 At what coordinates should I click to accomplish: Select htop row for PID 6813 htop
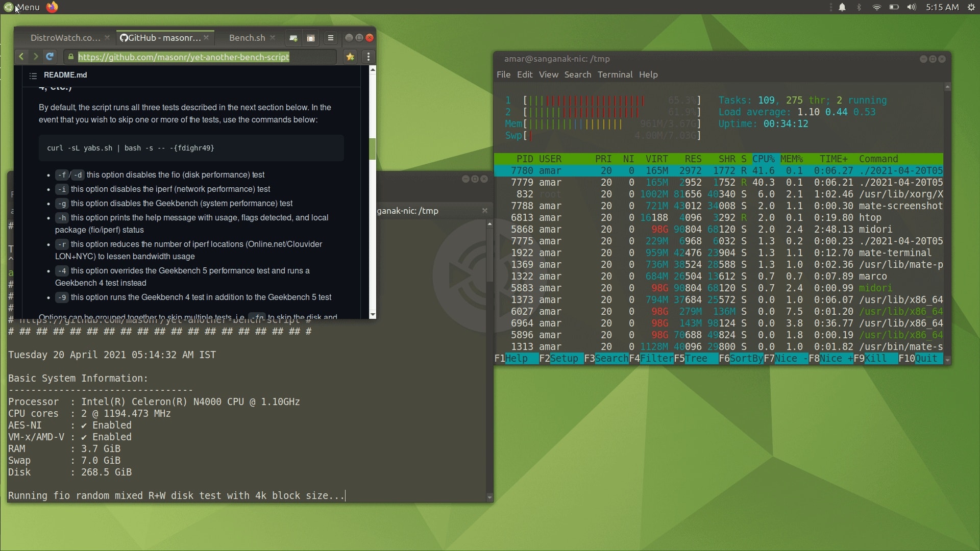[x=719, y=218]
